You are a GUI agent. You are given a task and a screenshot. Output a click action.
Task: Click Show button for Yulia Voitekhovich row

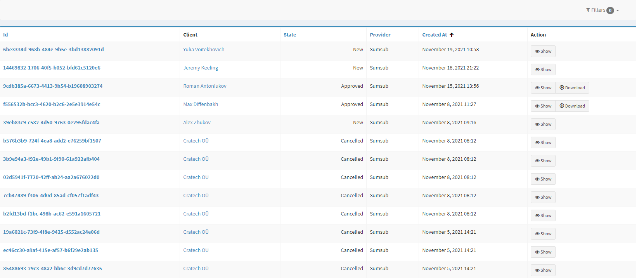tap(543, 51)
